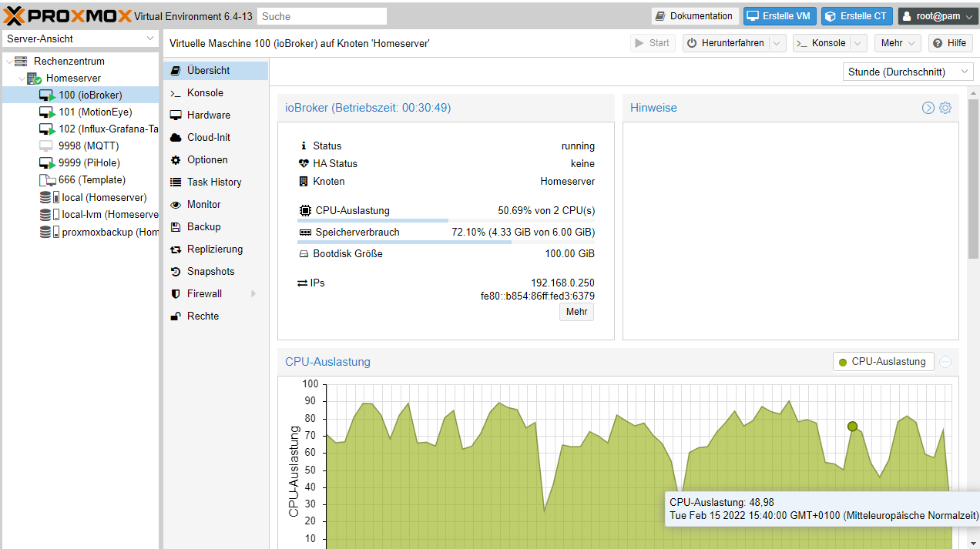
Task: Open the 666 (Template) icon in tree
Action: point(47,179)
